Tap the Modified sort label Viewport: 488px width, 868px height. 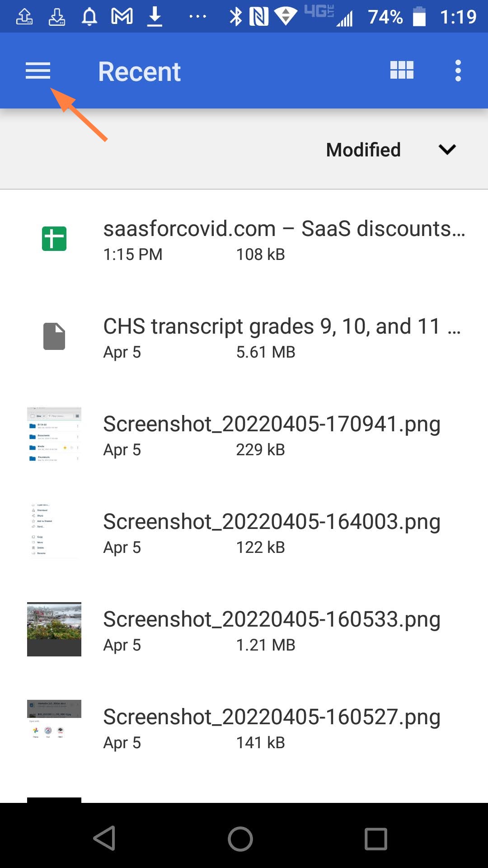363,150
